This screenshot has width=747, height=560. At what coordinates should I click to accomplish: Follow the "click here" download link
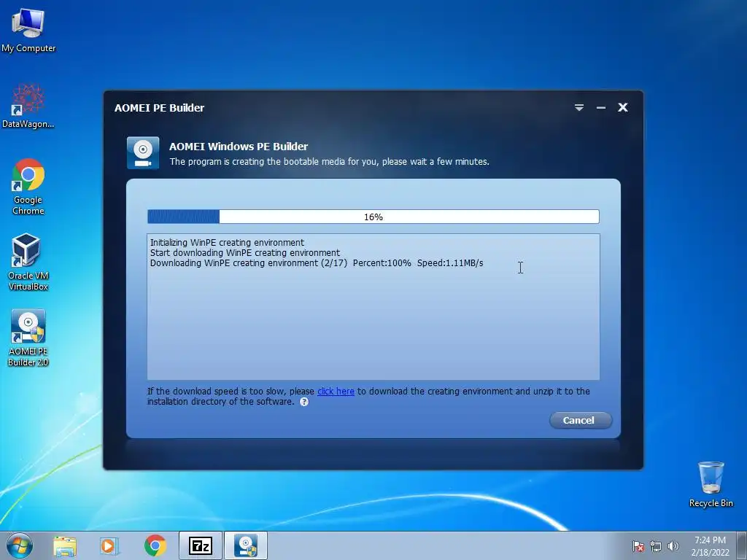[x=336, y=392]
